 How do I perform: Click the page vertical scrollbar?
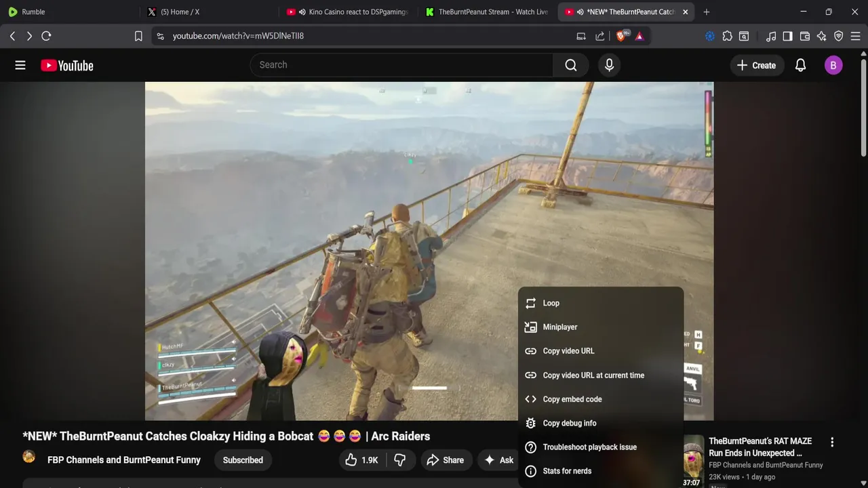(864, 106)
